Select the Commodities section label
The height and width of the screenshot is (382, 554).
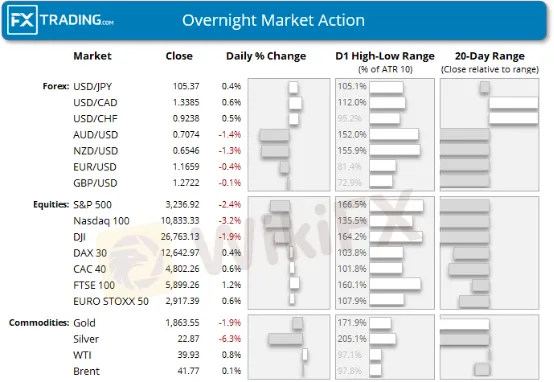pyautogui.click(x=39, y=323)
